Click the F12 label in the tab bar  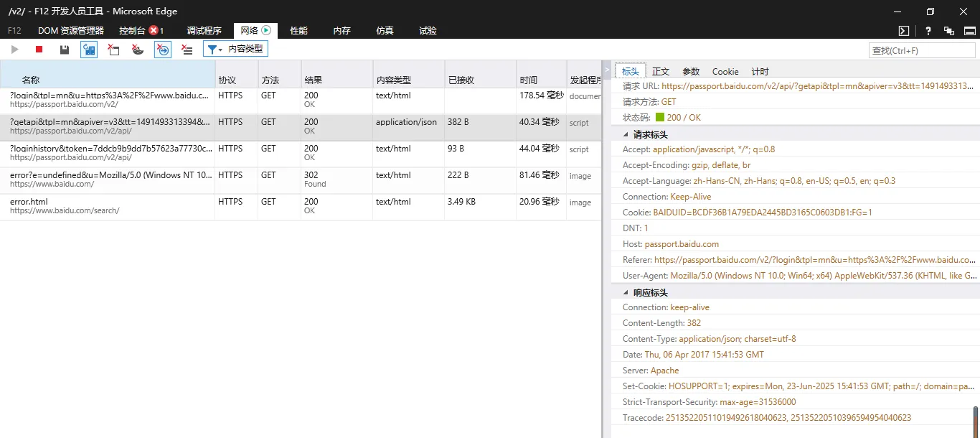point(14,31)
